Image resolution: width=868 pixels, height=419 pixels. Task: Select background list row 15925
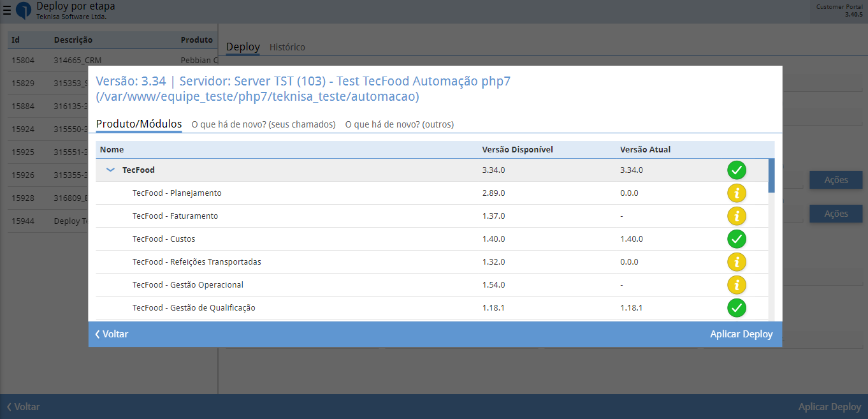click(48, 152)
